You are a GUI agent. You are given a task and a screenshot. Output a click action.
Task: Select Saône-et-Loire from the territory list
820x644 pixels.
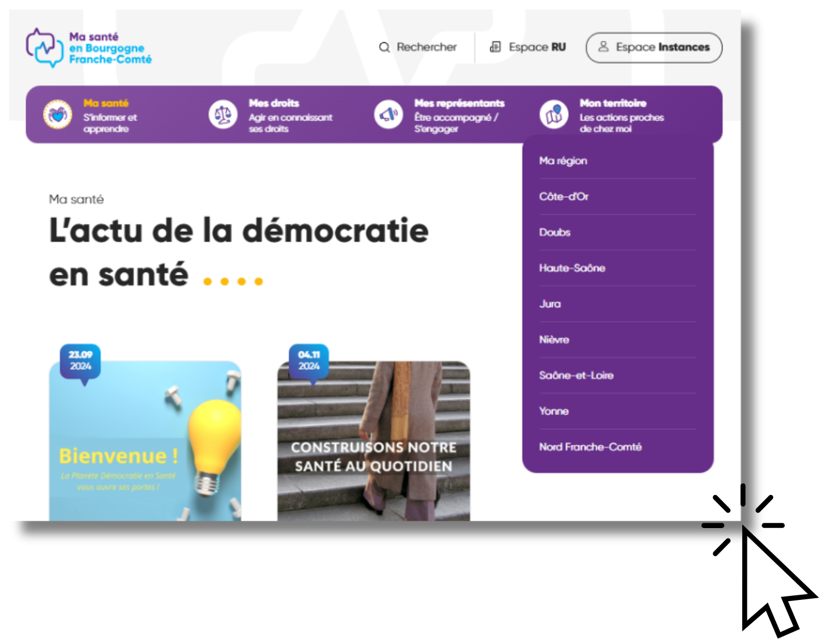tap(576, 375)
